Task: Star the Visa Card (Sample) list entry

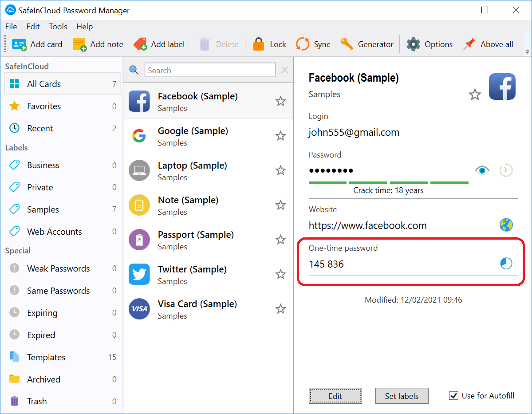Action: pyautogui.click(x=280, y=309)
